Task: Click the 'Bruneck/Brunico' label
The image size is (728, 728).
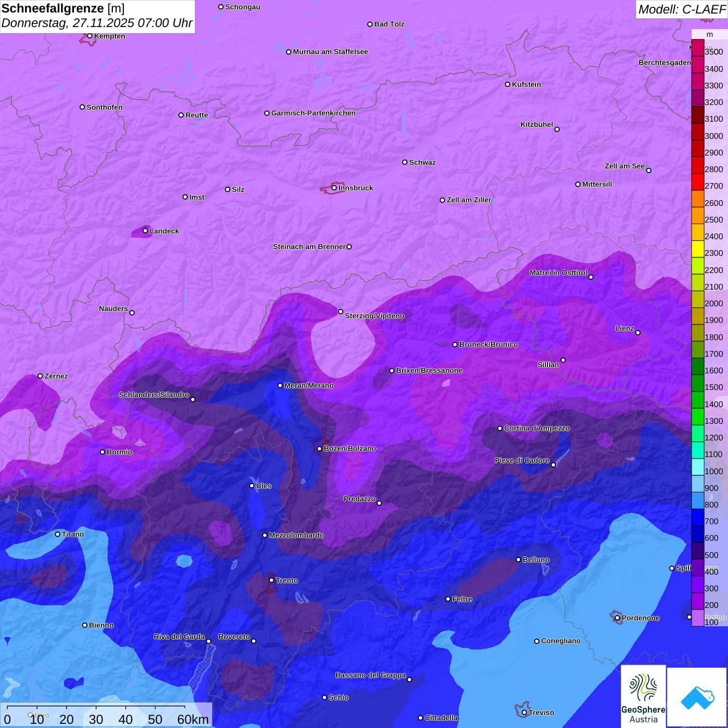Action: click(x=488, y=344)
